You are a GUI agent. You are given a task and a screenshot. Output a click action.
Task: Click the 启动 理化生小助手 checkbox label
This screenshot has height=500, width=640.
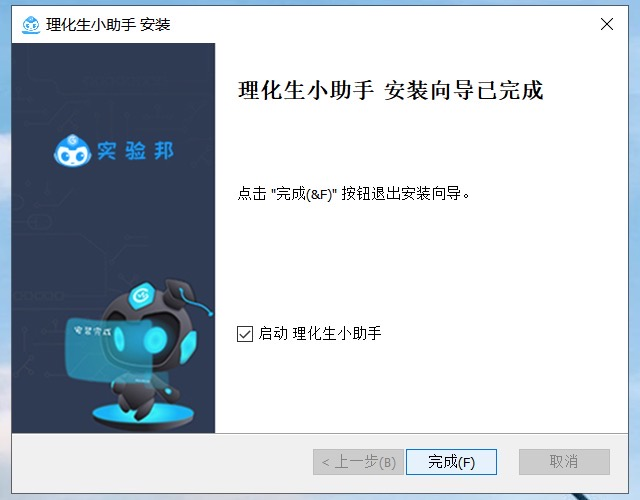pyautogui.click(x=320, y=333)
